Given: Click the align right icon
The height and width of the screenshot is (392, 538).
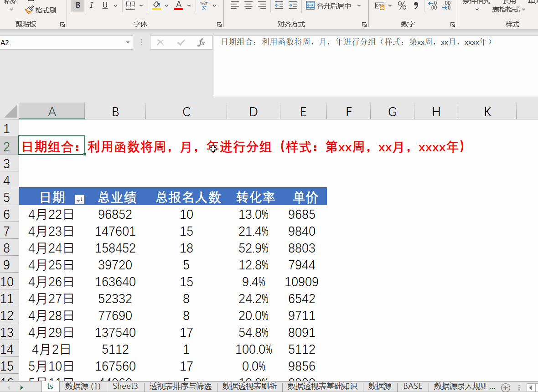Looking at the screenshot, I should coord(262,5).
